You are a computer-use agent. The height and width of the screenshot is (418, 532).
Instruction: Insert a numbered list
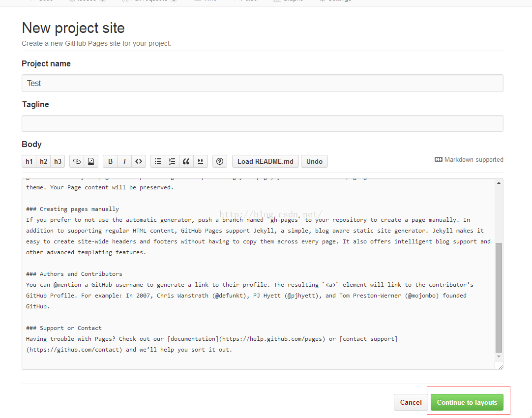pyautogui.click(x=172, y=161)
